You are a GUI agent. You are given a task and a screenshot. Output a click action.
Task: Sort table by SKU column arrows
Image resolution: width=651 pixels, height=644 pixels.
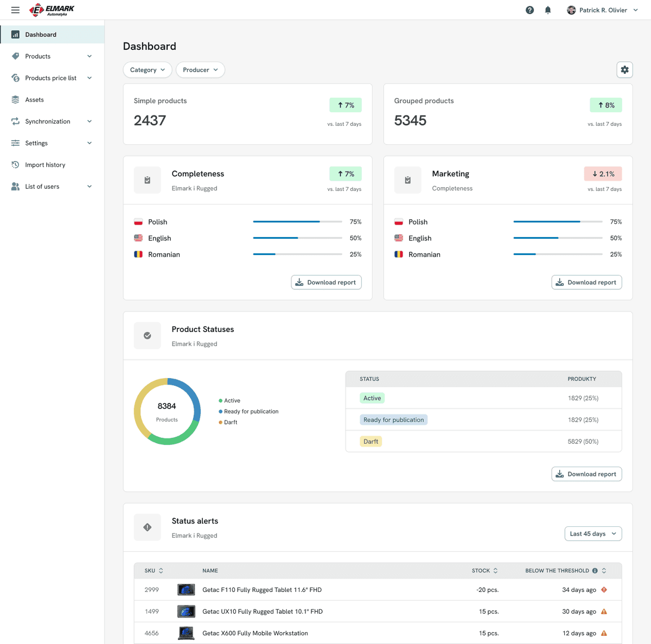pyautogui.click(x=161, y=571)
